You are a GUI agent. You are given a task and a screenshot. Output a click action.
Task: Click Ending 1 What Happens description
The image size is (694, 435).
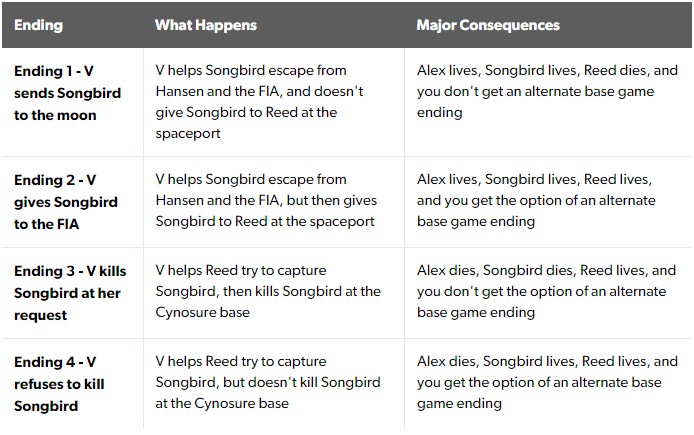tap(259, 102)
